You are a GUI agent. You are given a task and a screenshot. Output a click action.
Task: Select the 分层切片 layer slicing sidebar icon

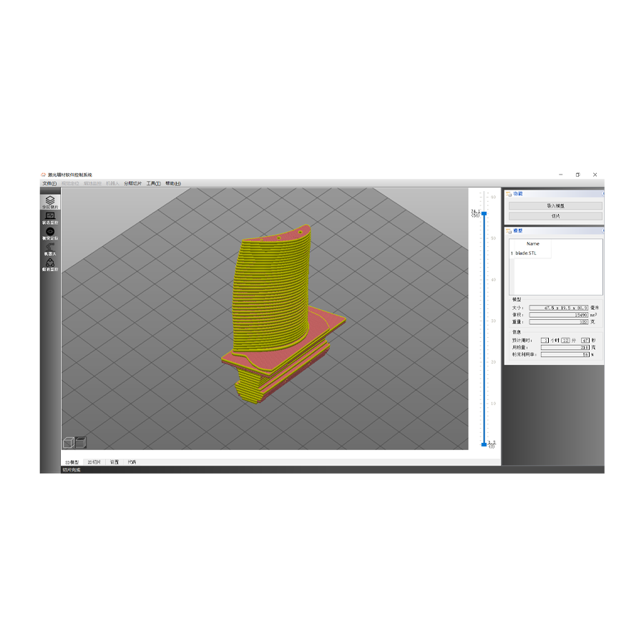click(50, 201)
